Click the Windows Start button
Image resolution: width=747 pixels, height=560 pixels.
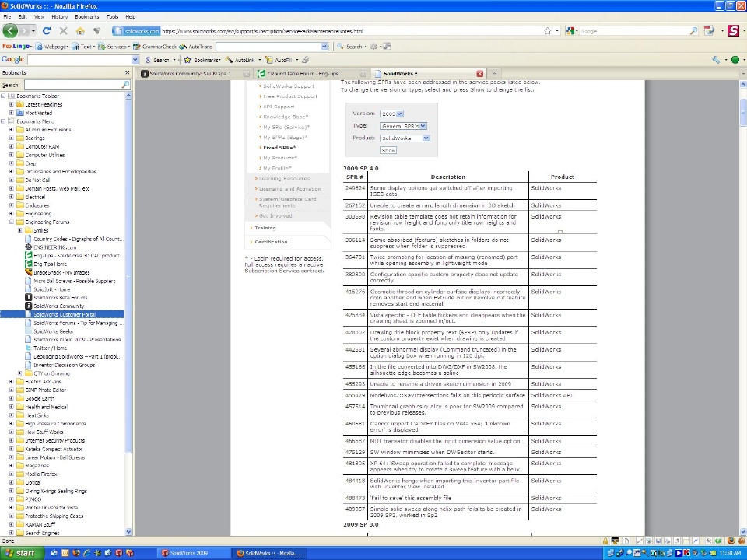(22, 553)
